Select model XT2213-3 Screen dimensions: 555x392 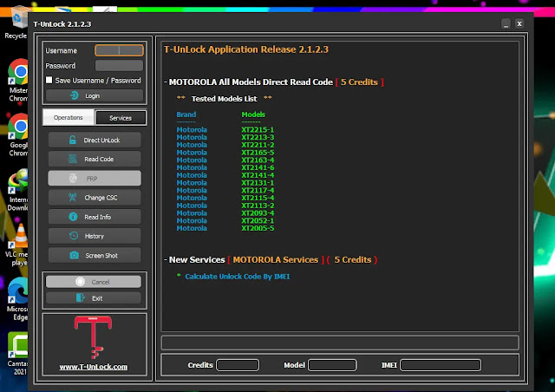click(258, 137)
